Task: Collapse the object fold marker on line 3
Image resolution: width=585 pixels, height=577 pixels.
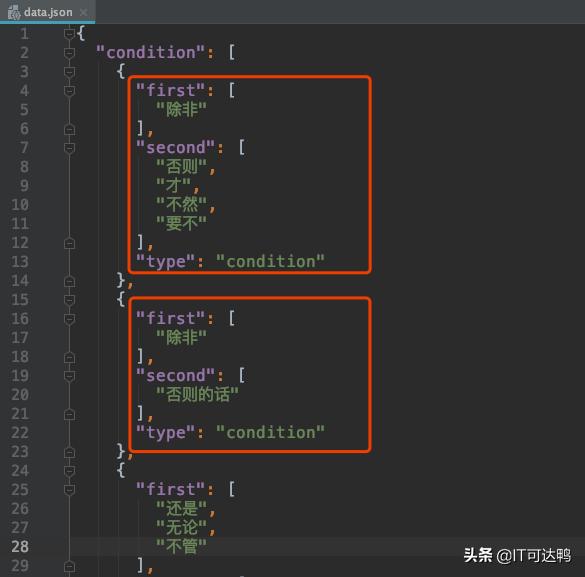Action: (x=69, y=71)
